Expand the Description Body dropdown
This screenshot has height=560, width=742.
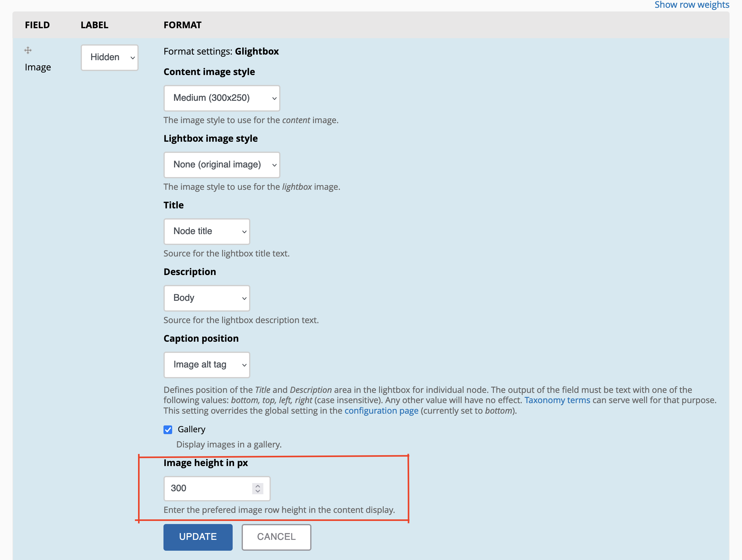(207, 298)
